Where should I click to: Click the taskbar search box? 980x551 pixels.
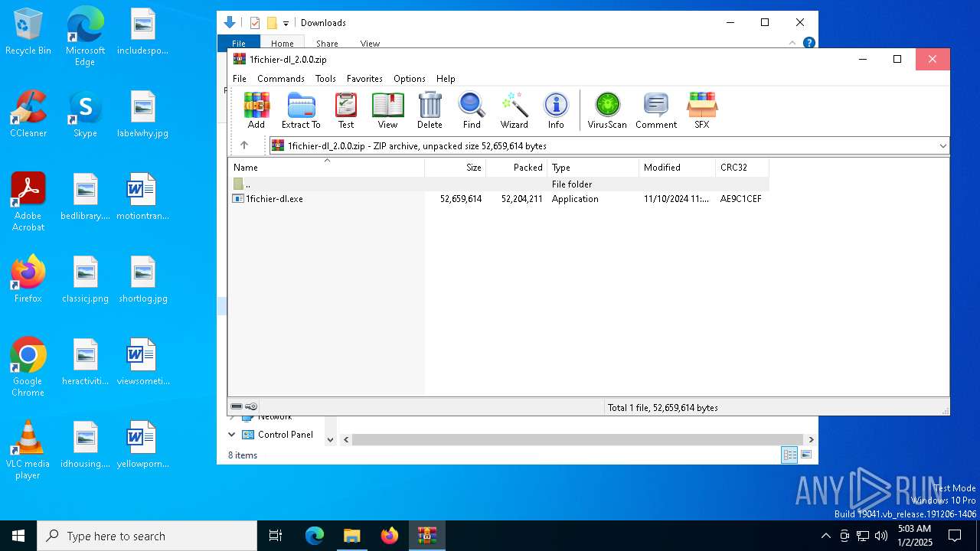click(x=147, y=536)
